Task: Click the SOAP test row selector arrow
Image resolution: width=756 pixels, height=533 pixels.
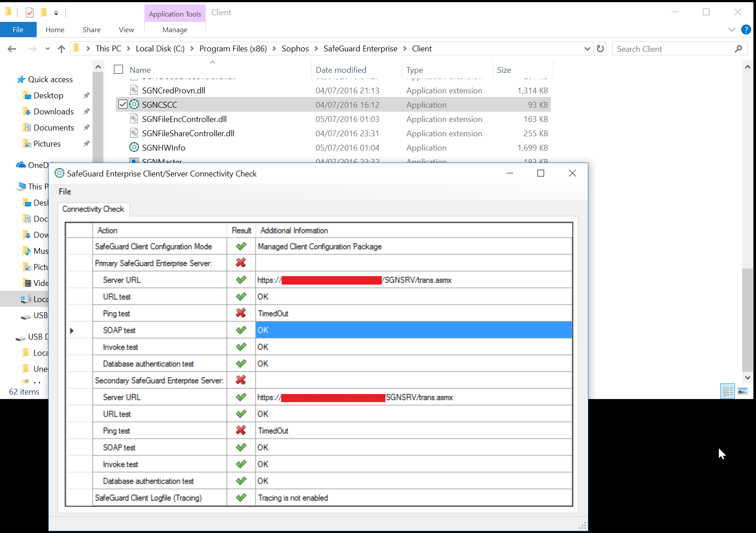Action: tap(72, 331)
